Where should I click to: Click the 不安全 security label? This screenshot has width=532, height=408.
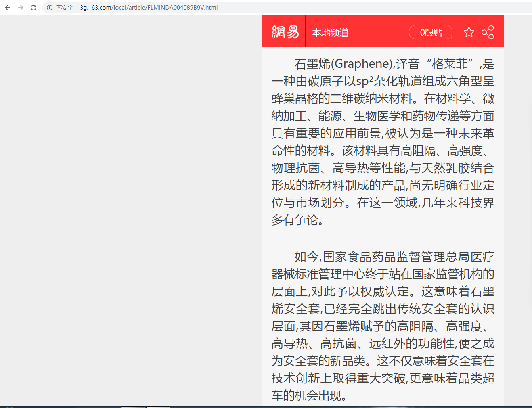point(65,8)
